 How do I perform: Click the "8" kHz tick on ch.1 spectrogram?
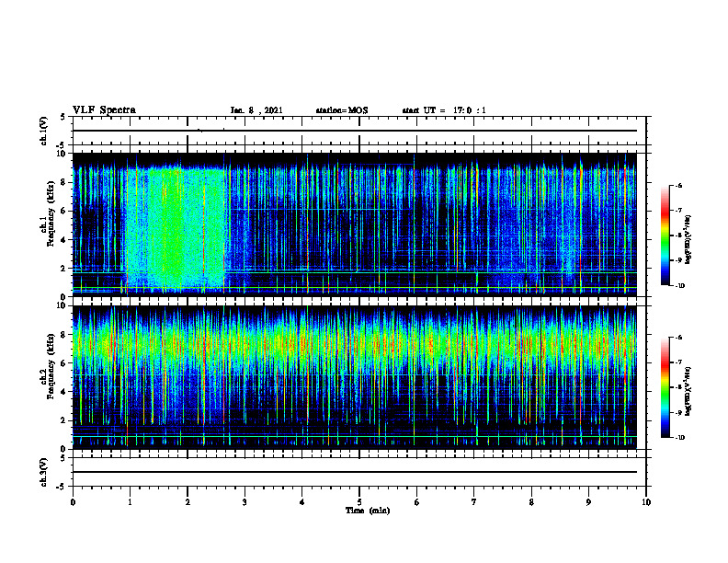tap(64, 182)
